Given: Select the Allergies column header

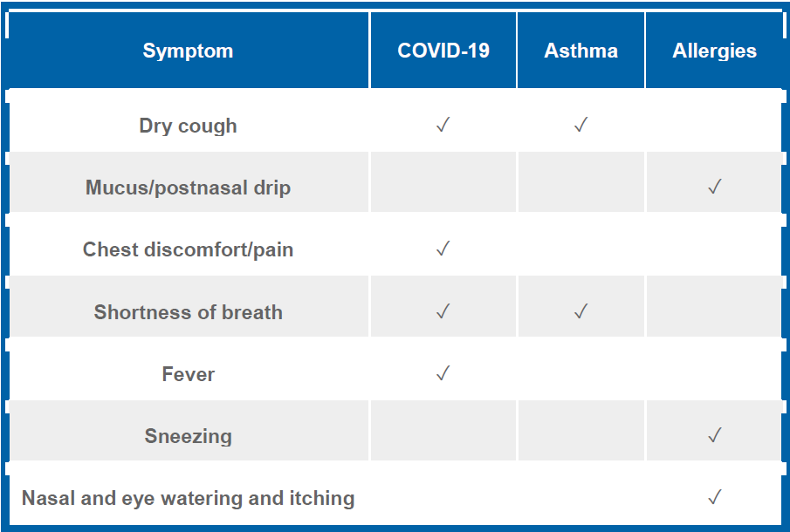Looking at the screenshot, I should coord(714,51).
